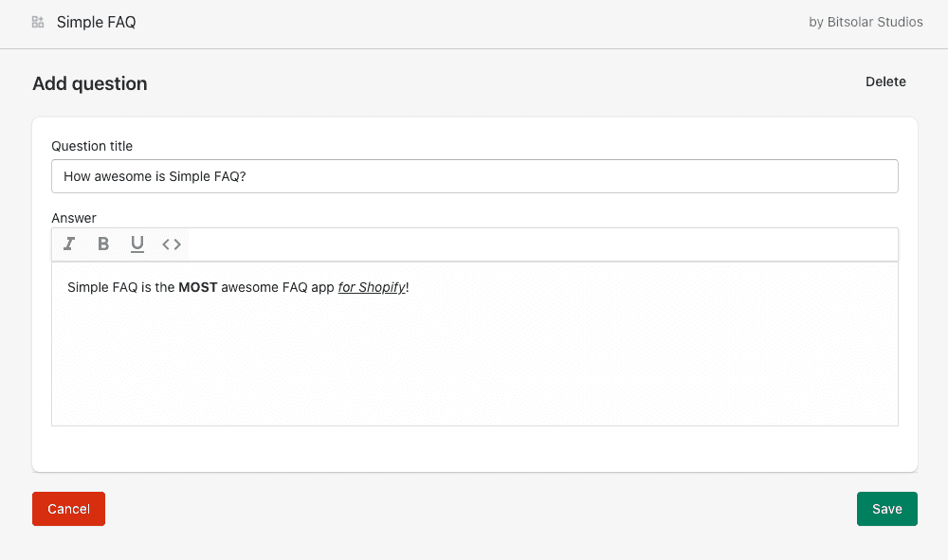This screenshot has width=948, height=560.
Task: Place cursor in 'awesome FAQ app' text
Action: click(275, 287)
